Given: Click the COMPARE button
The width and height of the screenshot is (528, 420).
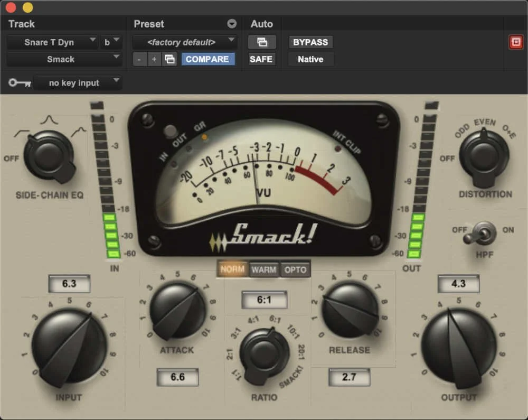Looking at the screenshot, I should tap(208, 59).
